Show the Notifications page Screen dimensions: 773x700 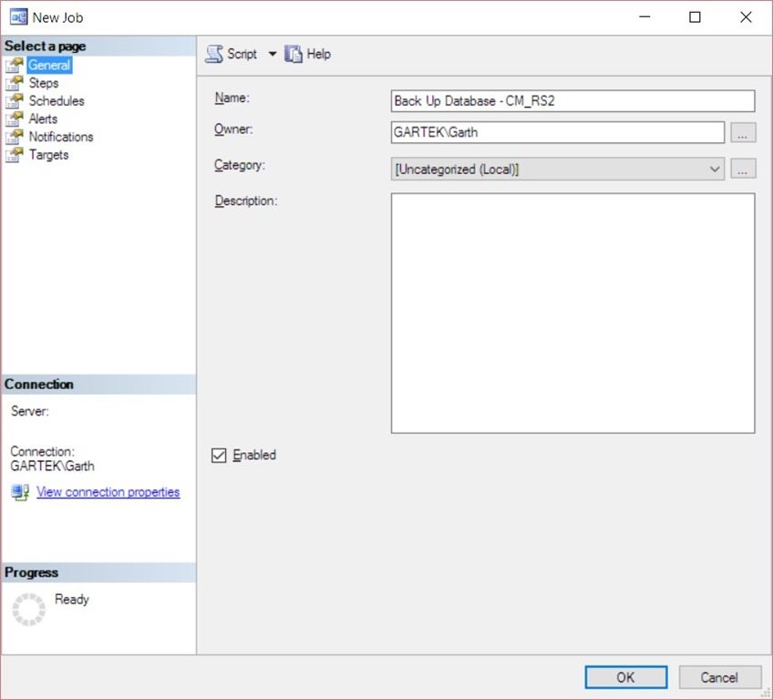(61, 137)
